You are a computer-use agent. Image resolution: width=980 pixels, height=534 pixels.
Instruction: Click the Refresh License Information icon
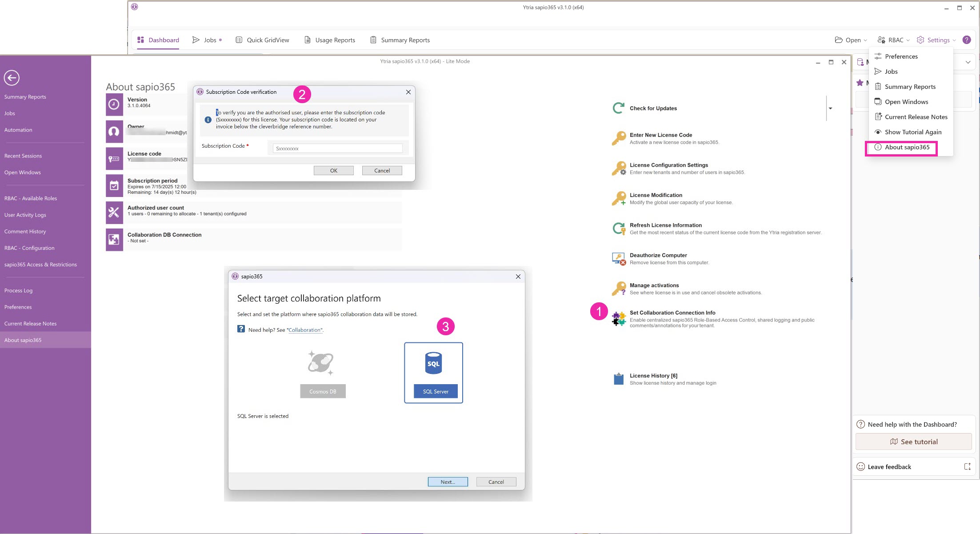pos(618,228)
